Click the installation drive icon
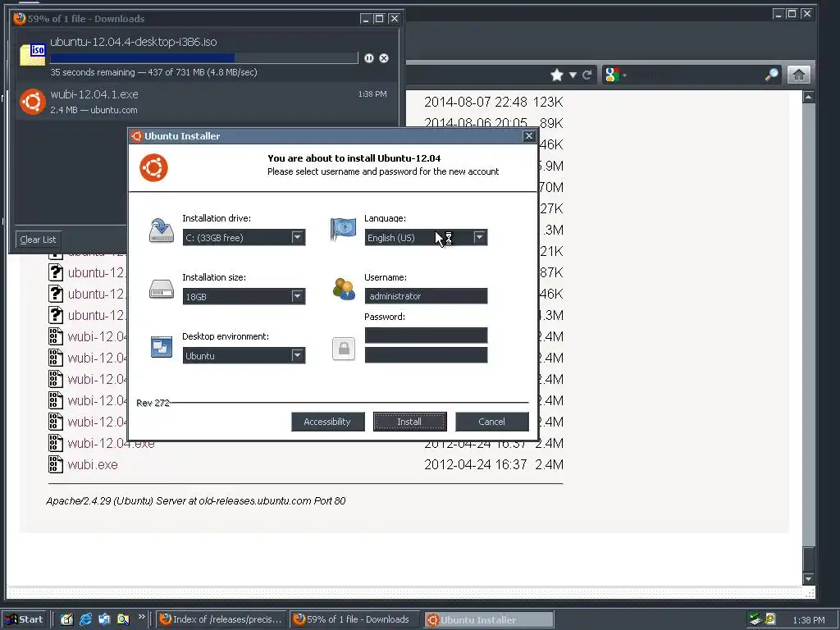The width and height of the screenshot is (840, 630). (x=162, y=231)
